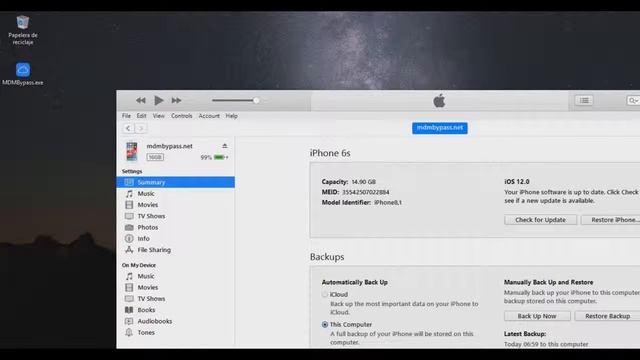Click the iTunes search field

click(x=633, y=100)
